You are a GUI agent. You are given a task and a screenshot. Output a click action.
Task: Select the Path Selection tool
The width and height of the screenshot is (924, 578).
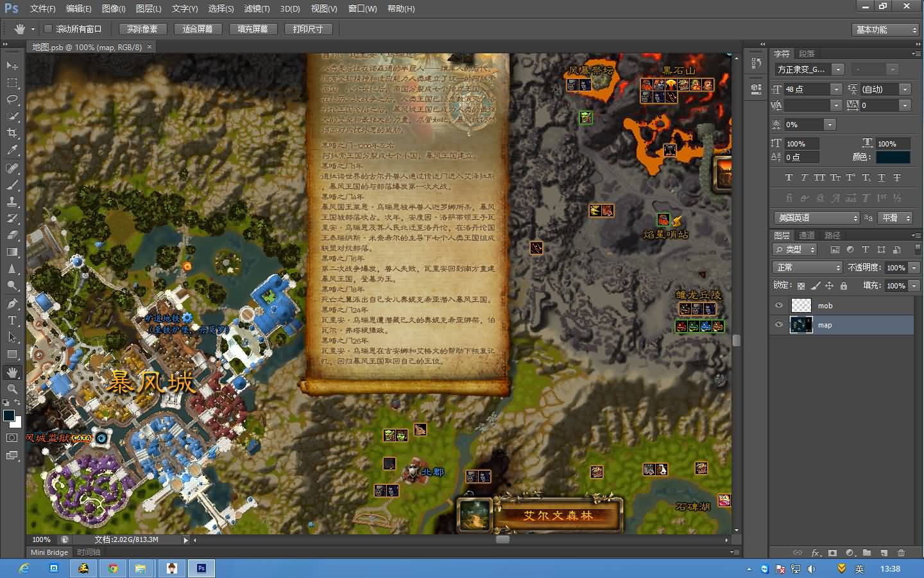point(12,337)
